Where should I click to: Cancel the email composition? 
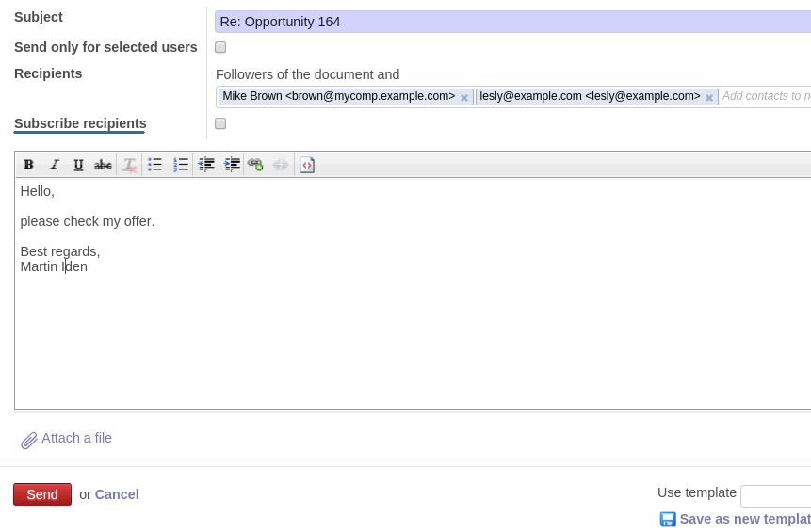117,494
